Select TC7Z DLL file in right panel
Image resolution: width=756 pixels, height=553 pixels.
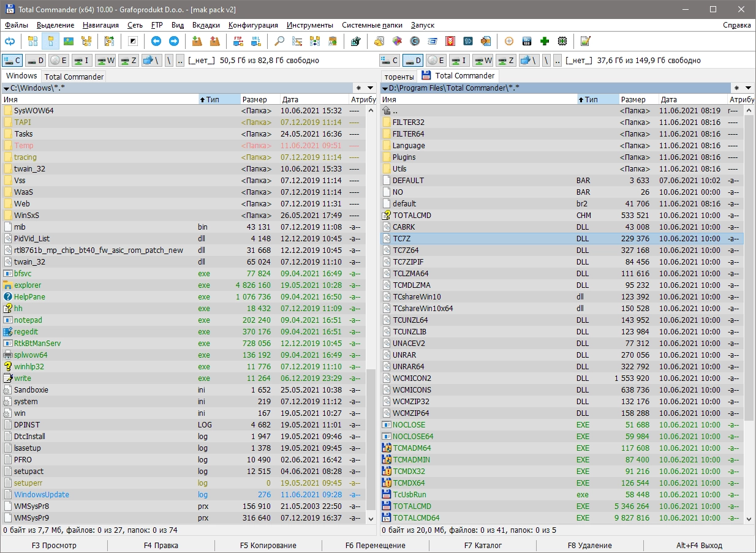(562, 238)
